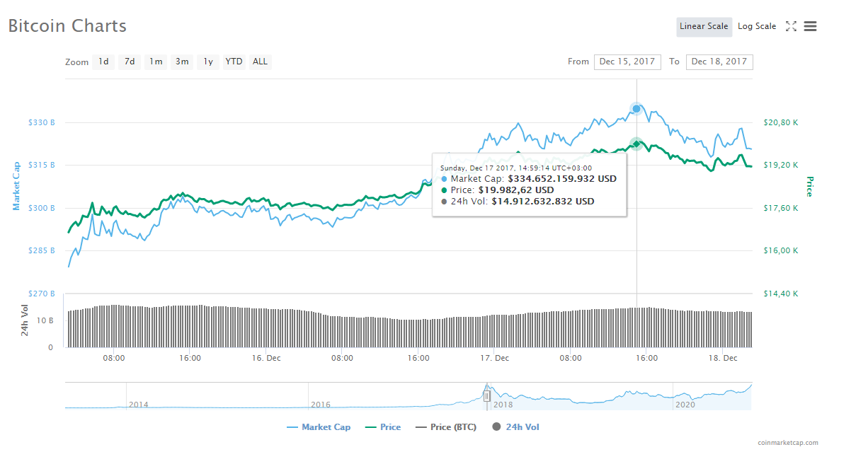
Task: Open the coinmarketcap.com credit link
Action: tap(787, 443)
